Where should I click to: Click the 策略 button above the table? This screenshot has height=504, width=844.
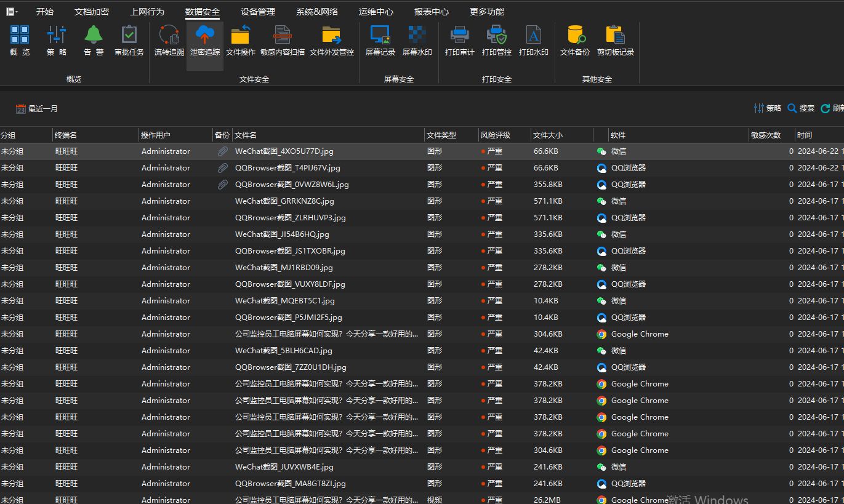(768, 108)
